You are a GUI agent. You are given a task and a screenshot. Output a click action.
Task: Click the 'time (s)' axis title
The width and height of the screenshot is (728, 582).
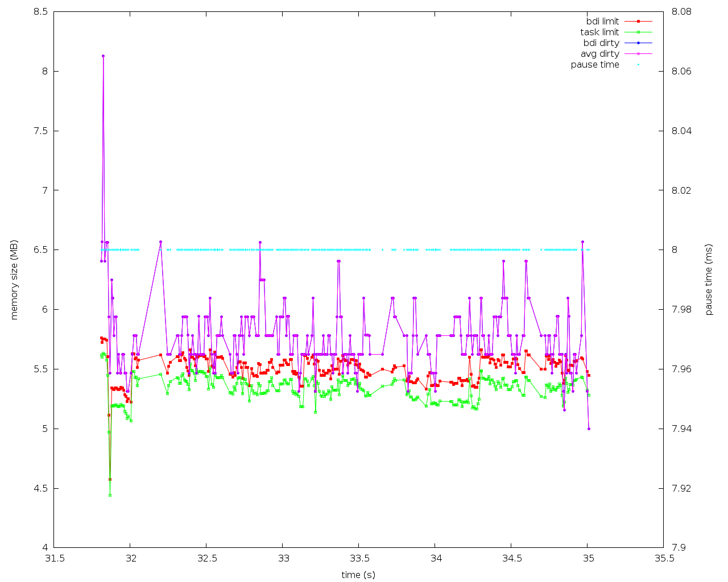tap(358, 575)
